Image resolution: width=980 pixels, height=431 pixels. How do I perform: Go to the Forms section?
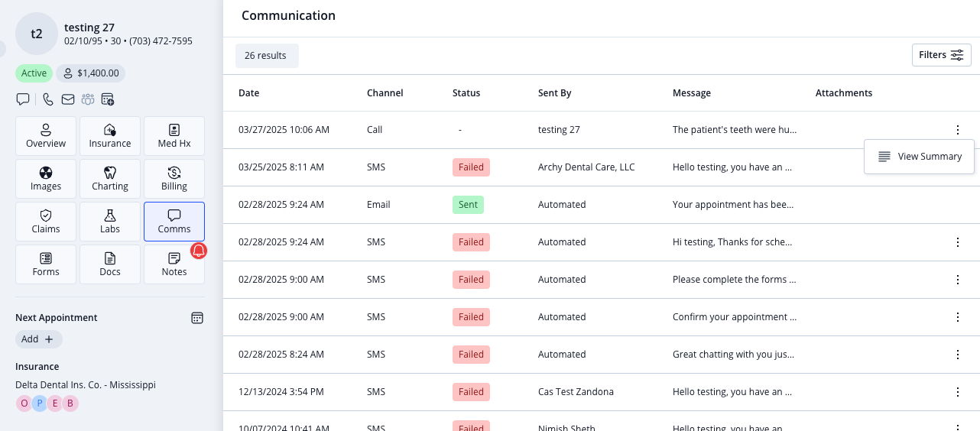pyautogui.click(x=46, y=264)
